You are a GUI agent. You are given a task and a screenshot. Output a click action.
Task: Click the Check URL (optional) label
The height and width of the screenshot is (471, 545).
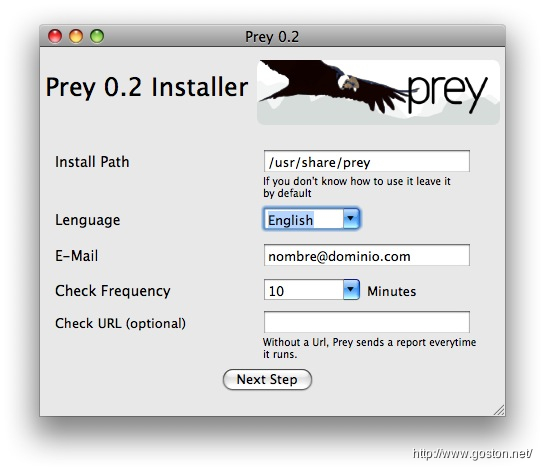[120, 324]
